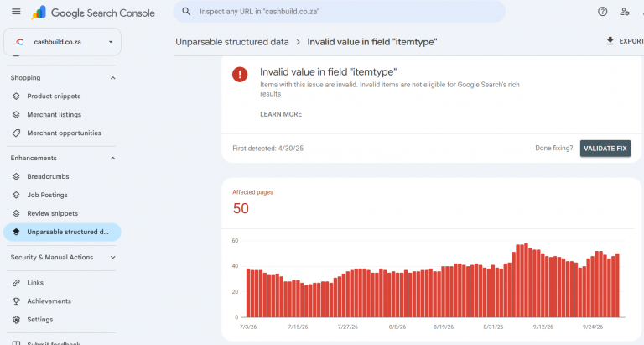Collapse the Enhancements section chevron

(113, 158)
